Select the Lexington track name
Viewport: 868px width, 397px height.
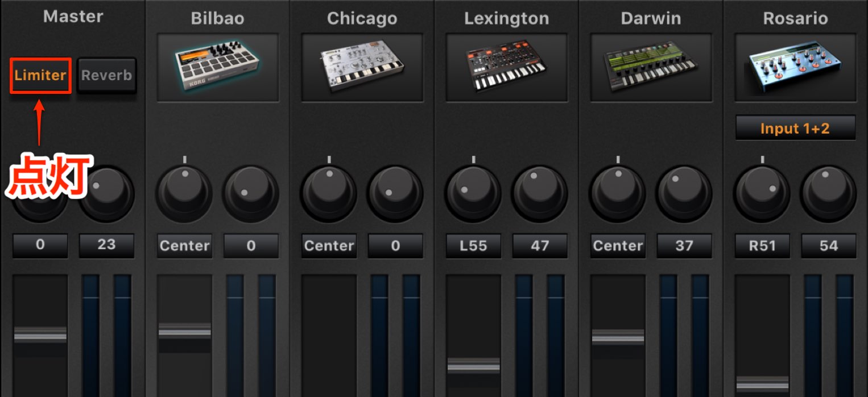point(507,18)
